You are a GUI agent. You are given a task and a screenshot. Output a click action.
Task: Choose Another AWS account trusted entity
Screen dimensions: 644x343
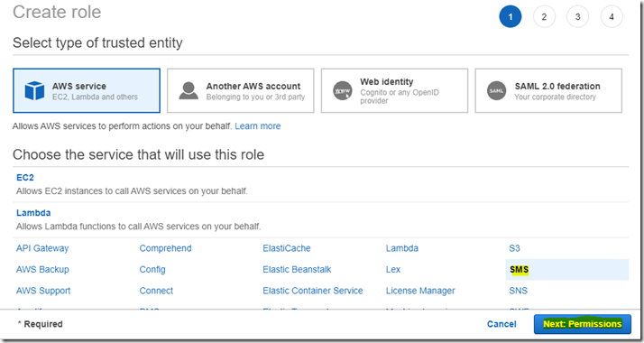240,90
